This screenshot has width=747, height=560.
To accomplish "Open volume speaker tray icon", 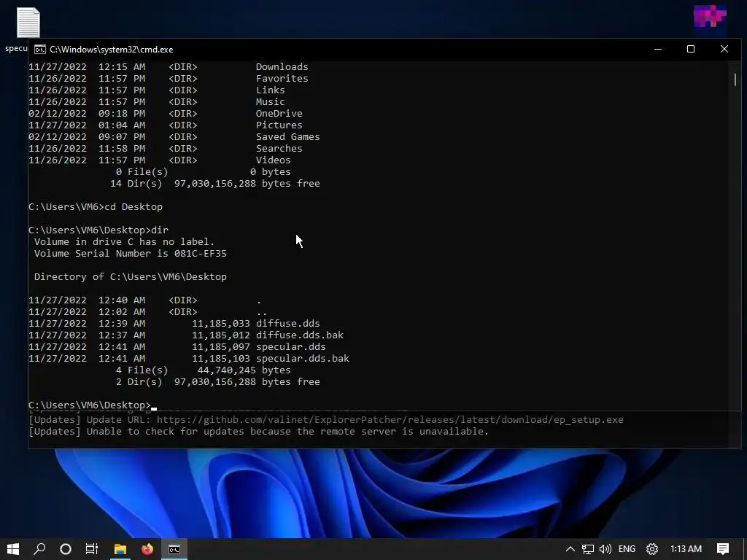I will click(x=605, y=549).
